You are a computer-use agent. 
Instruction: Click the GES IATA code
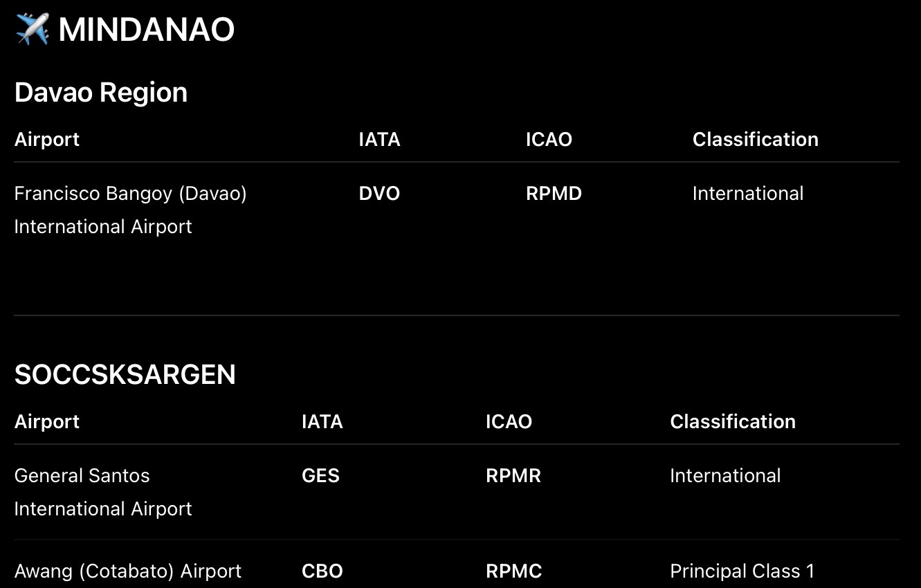click(x=321, y=476)
